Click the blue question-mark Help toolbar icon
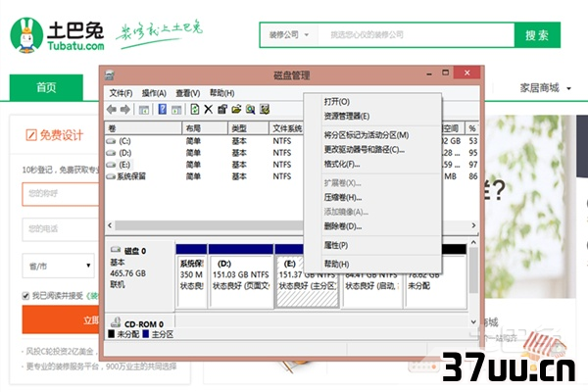The image size is (588, 392). pyautogui.click(x=162, y=109)
